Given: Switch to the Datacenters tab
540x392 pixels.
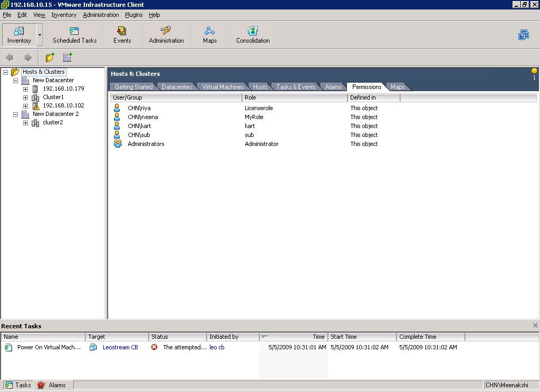Looking at the screenshot, I should (x=177, y=87).
